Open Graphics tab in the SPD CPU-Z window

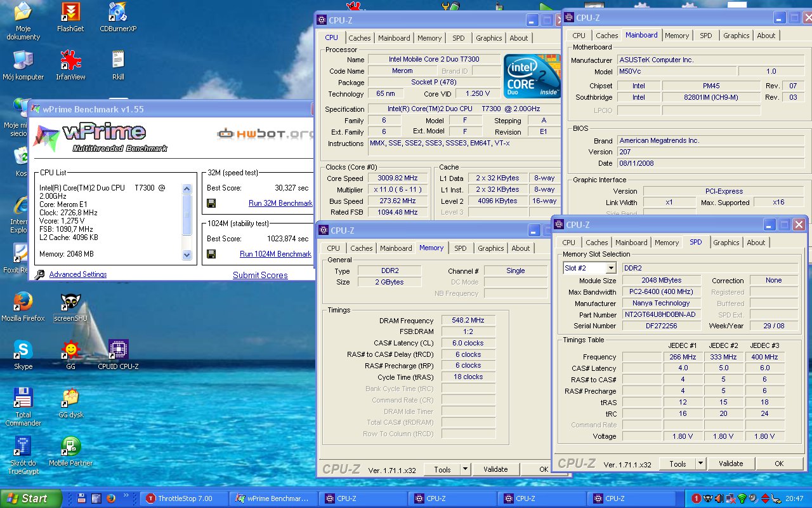click(x=726, y=243)
